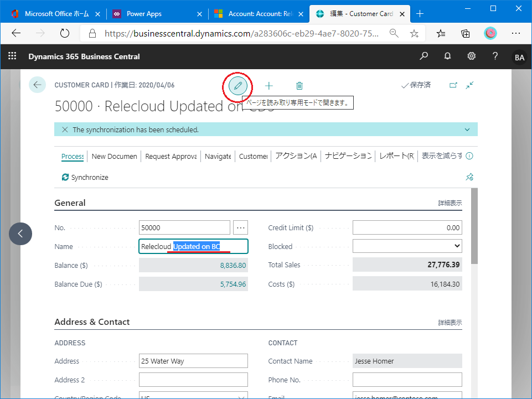This screenshot has width=532, height=399.
Task: Open the アクション menu
Action: (x=296, y=156)
